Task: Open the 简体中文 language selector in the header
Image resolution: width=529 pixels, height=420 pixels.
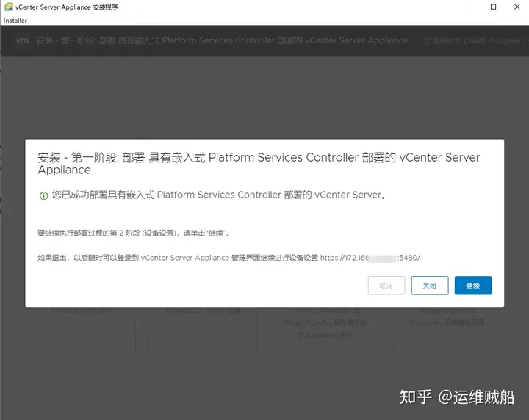Action: click(475, 41)
